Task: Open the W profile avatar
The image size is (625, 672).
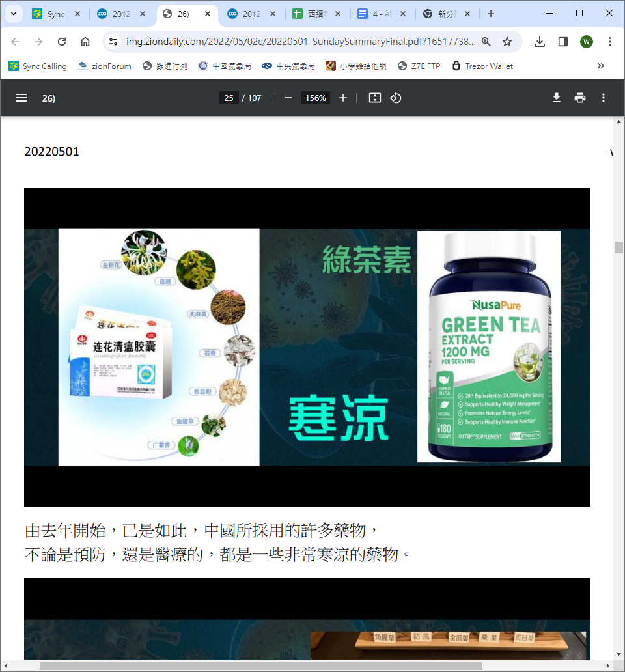Action: click(x=587, y=42)
